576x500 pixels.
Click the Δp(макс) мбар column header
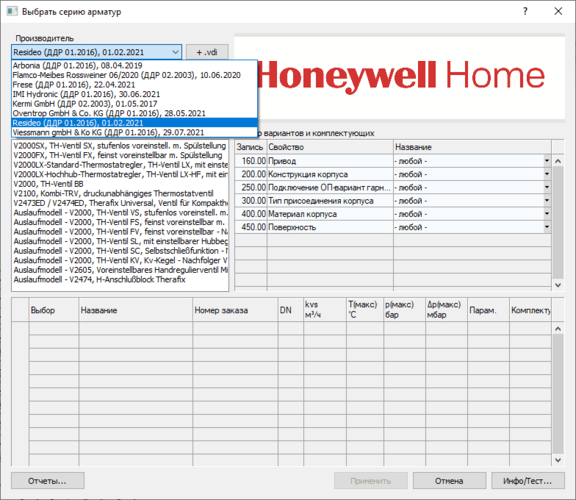pyautogui.click(x=446, y=310)
